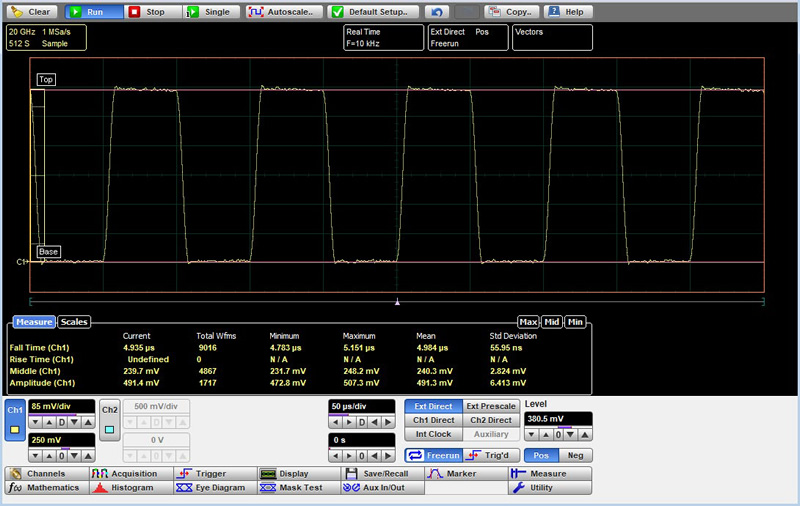The image size is (800, 506).
Task: Reset timebase with D button
Action: [x=362, y=422]
